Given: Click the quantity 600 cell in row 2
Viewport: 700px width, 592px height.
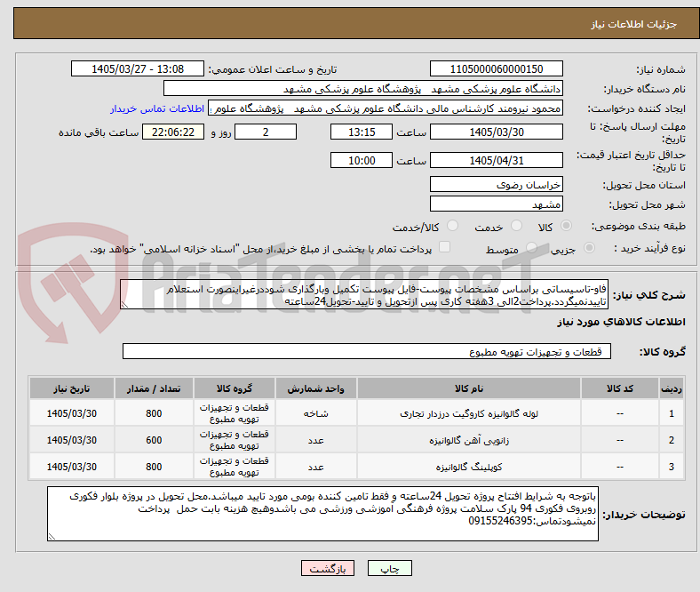Looking at the screenshot, I should point(154,440).
